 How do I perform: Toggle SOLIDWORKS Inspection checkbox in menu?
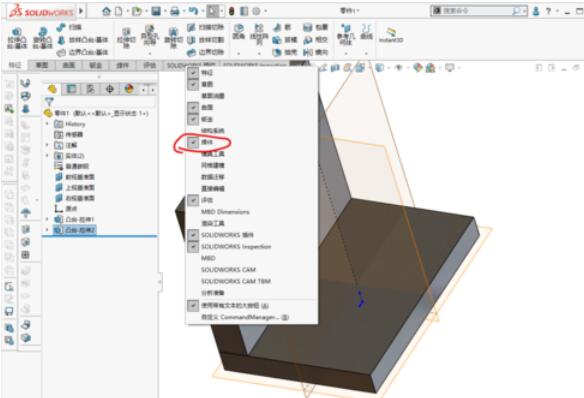(193, 246)
